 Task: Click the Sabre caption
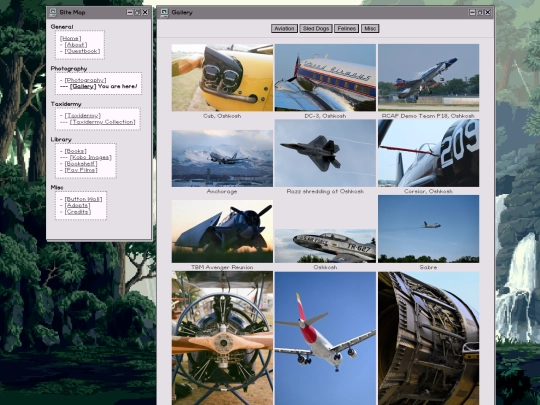click(428, 267)
